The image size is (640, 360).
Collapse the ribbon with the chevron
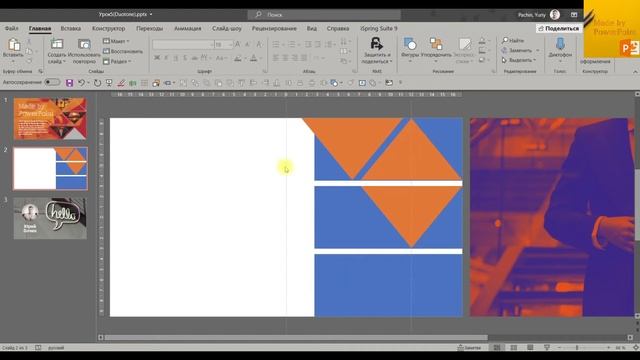(635, 72)
